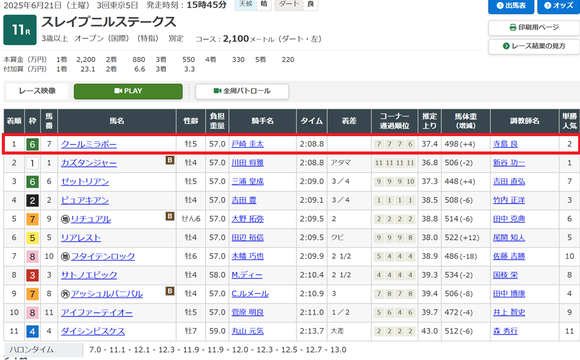Click the ハロンタイム label

[32, 350]
